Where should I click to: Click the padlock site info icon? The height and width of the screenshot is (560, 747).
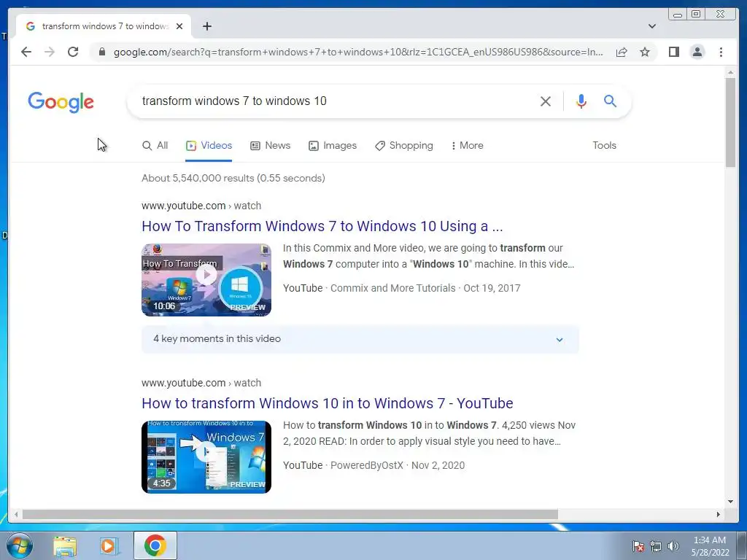coord(102,52)
